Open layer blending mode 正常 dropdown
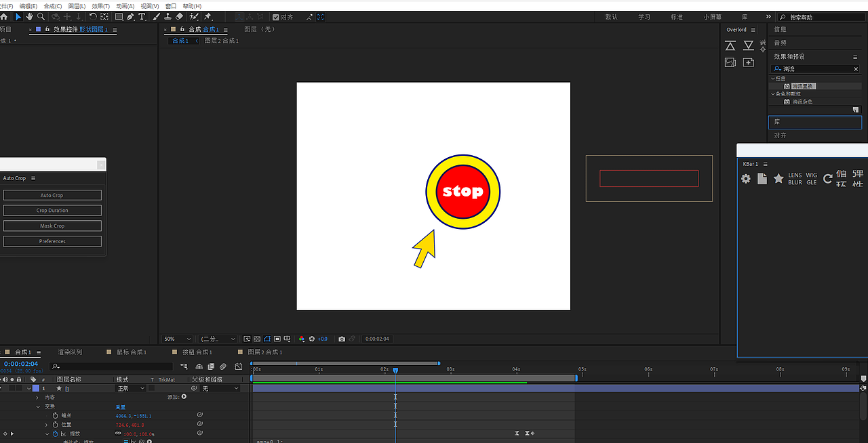The height and width of the screenshot is (443, 868). click(x=131, y=389)
